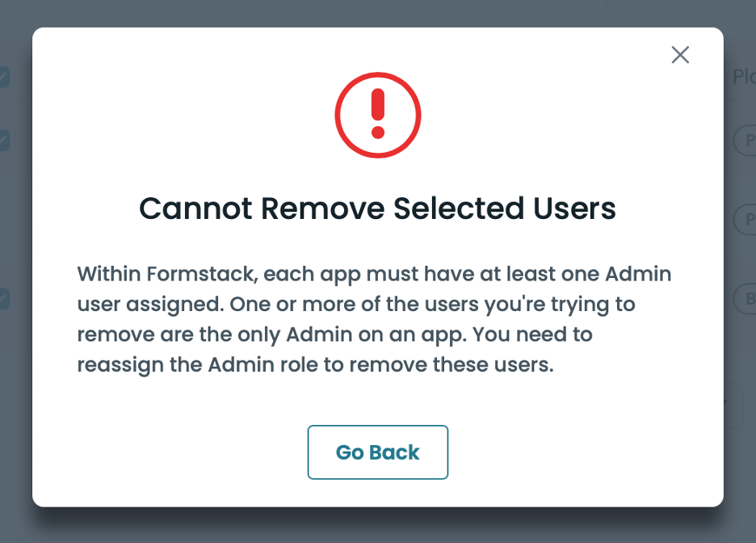Uncheck the second user row checkbox

coord(4,141)
